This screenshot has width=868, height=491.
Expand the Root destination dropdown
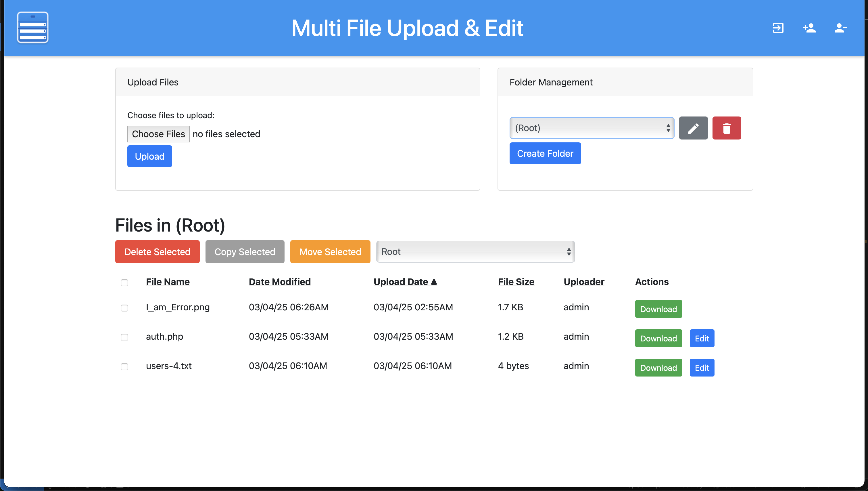[475, 252]
